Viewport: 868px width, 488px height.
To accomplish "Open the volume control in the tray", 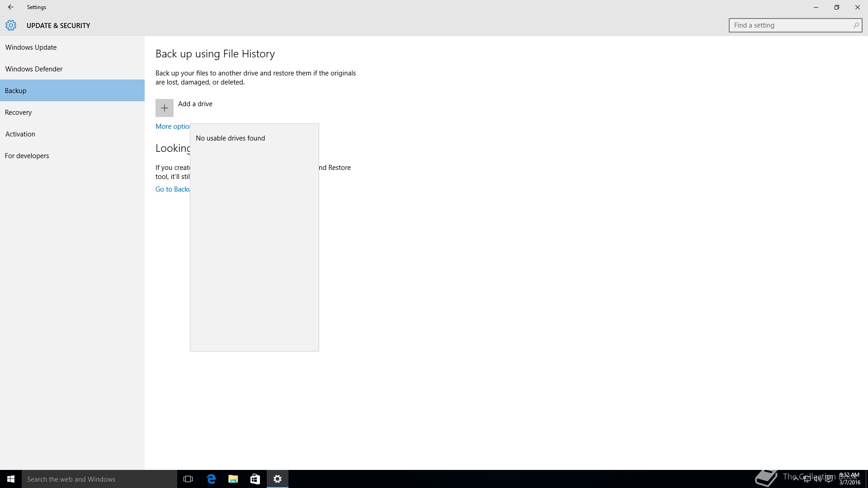I will point(817,479).
